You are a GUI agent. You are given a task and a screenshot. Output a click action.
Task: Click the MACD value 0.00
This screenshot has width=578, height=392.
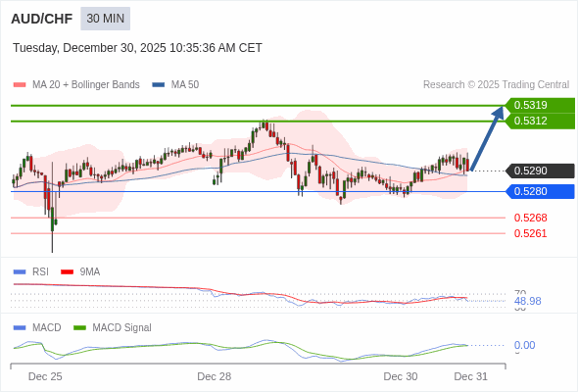524,346
